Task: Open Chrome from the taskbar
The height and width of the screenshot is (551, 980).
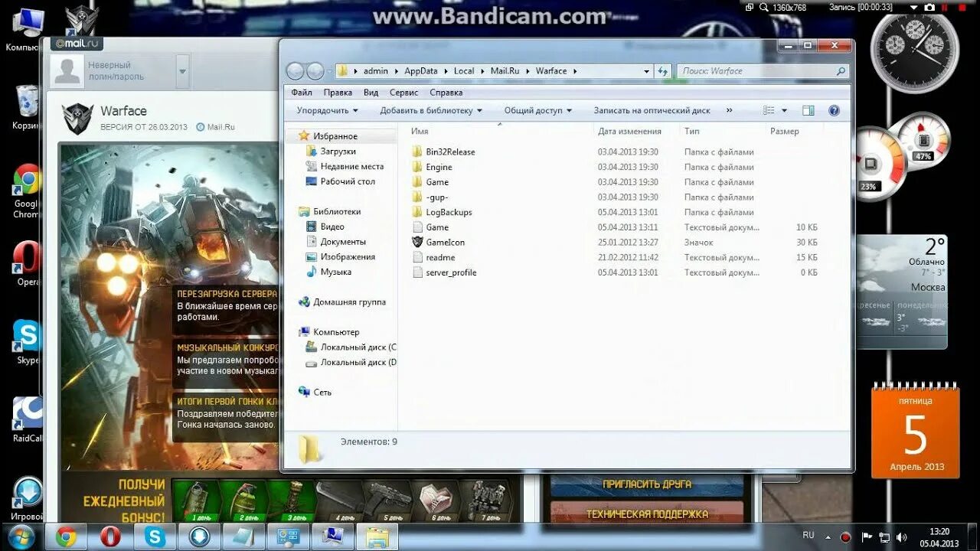Action: [x=66, y=537]
